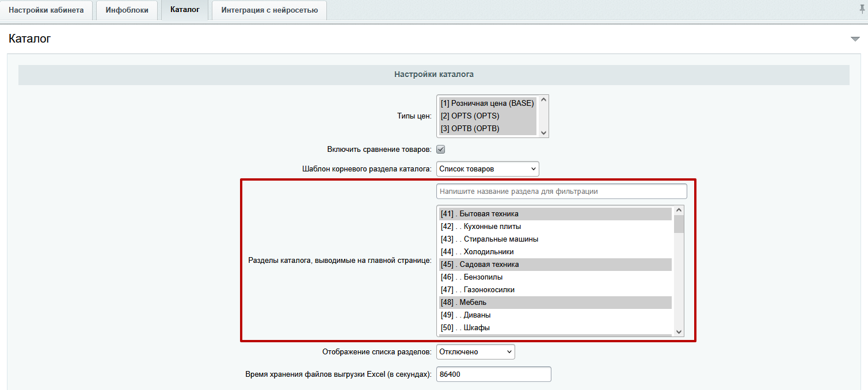Viewport: 868px width, 390px height.
Task: Select the Интеграция с нейросетью tab
Action: [268, 10]
